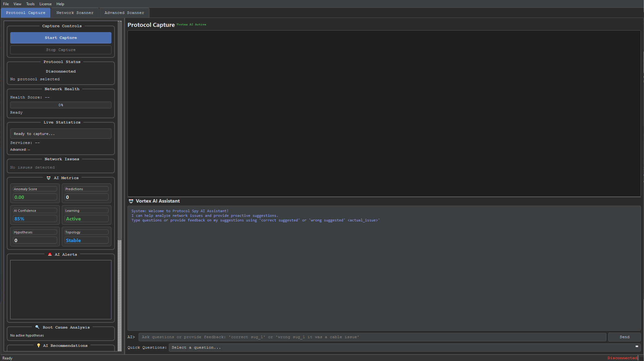Switch to the Network Scanner tab

pyautogui.click(x=75, y=13)
